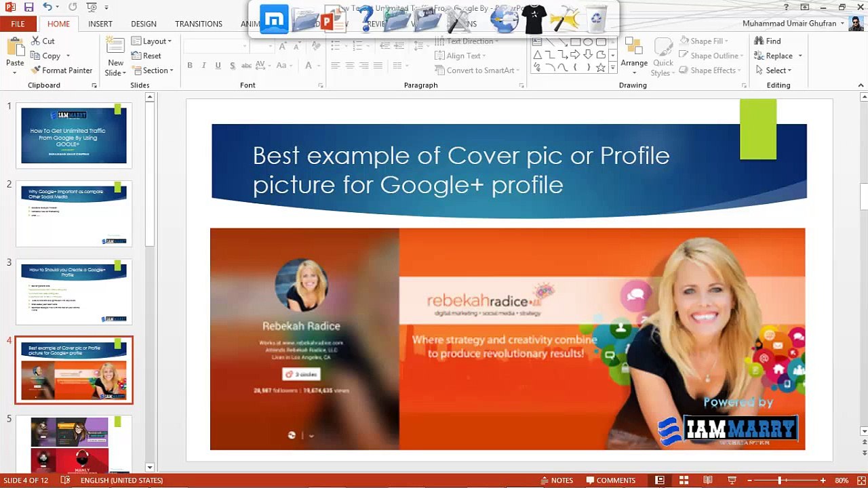Toggle text Shadow formatting
The height and width of the screenshot is (488, 868).
(233, 66)
